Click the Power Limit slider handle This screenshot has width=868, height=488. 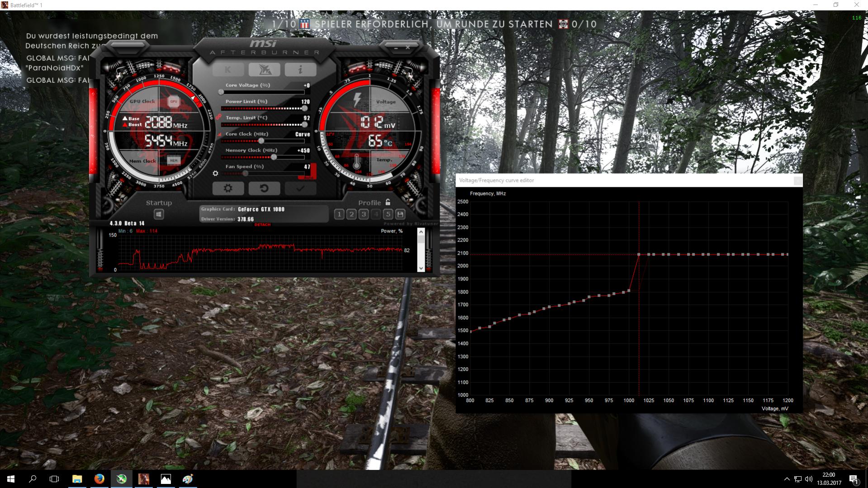[x=304, y=109]
